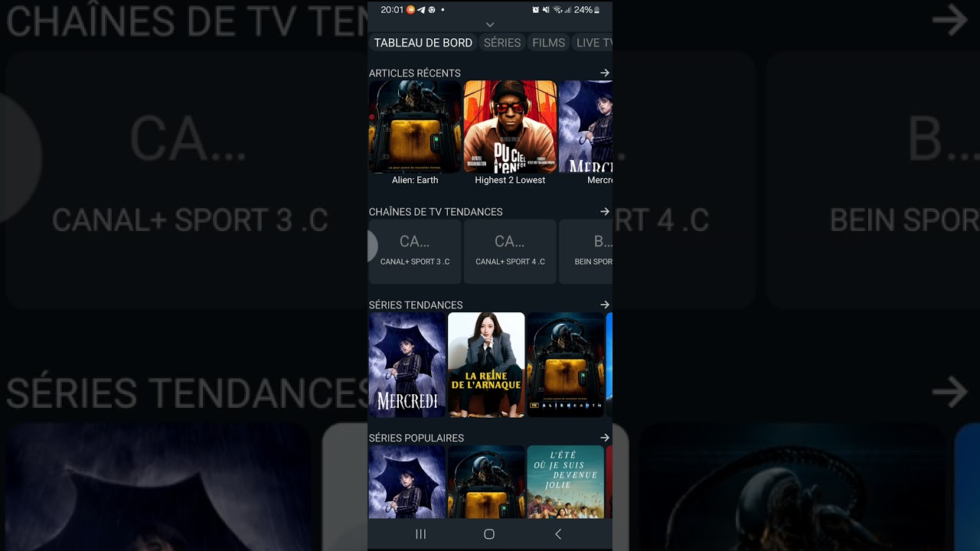Viewport: 980px width, 551px height.
Task: Click the 'Alien: Earth' title text
Action: click(x=415, y=180)
